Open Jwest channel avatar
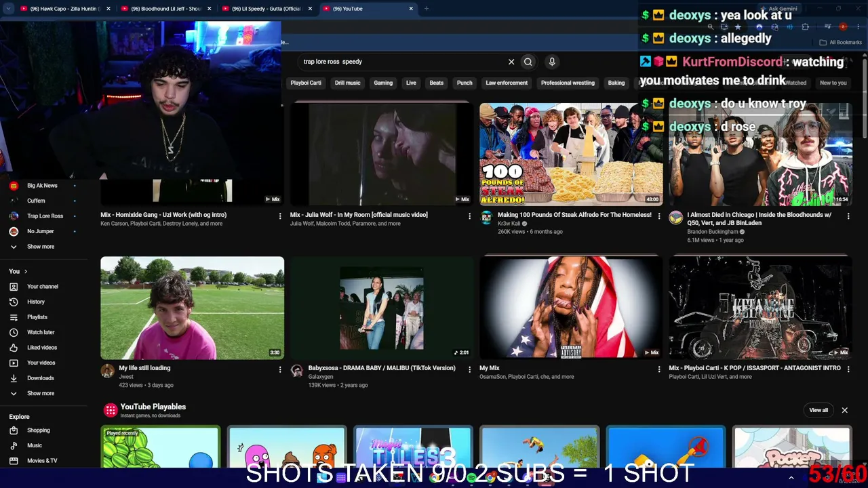Image resolution: width=868 pixels, height=488 pixels. coord(107,370)
